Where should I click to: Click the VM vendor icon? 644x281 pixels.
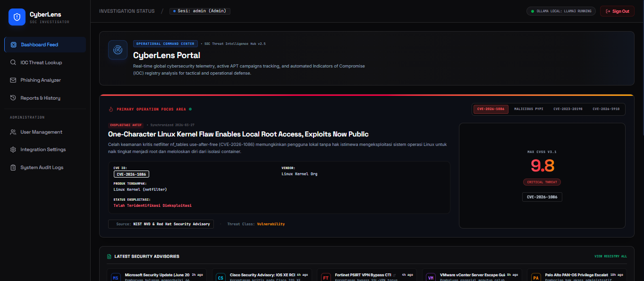click(x=431, y=278)
